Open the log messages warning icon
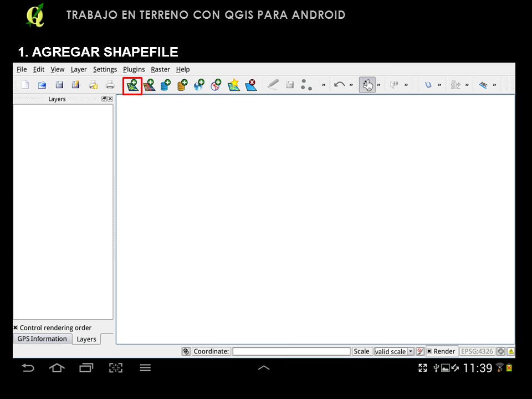The width and height of the screenshot is (532, 399). pyautogui.click(x=511, y=351)
